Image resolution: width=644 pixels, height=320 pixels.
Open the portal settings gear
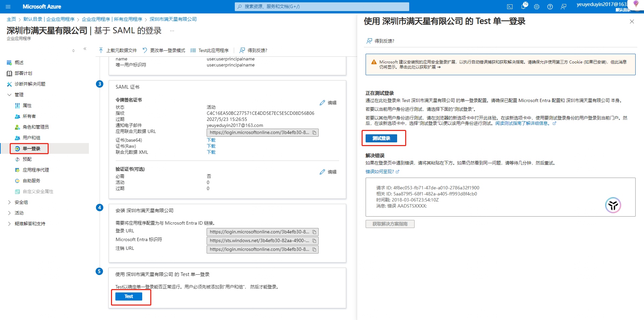click(537, 7)
